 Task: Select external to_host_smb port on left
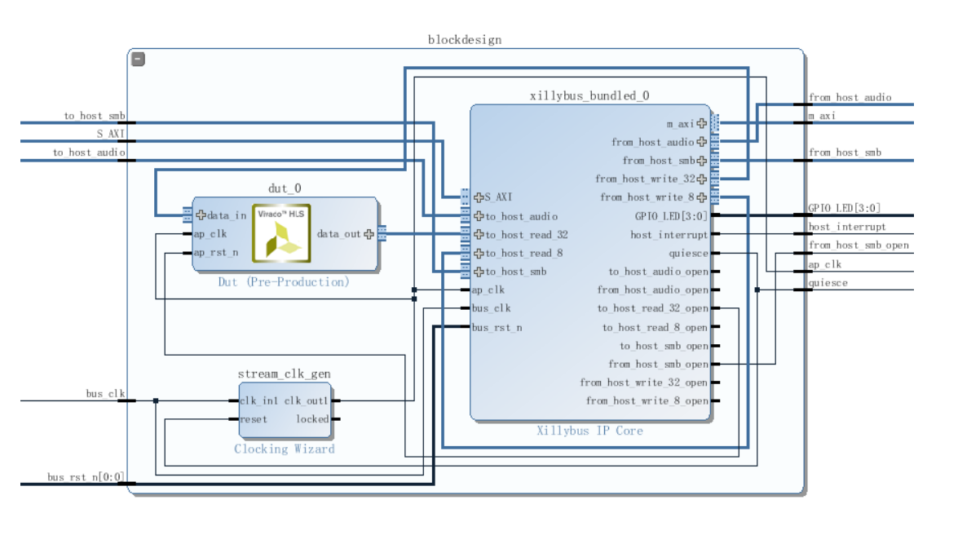pos(95,117)
